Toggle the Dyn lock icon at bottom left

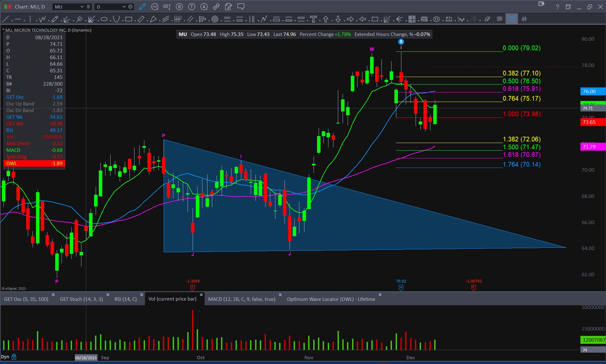tap(14, 357)
